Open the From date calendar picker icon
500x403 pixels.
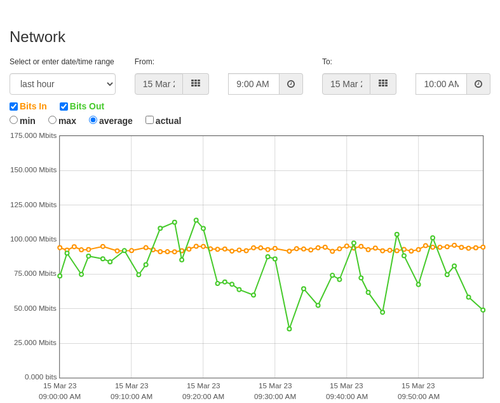tap(196, 84)
